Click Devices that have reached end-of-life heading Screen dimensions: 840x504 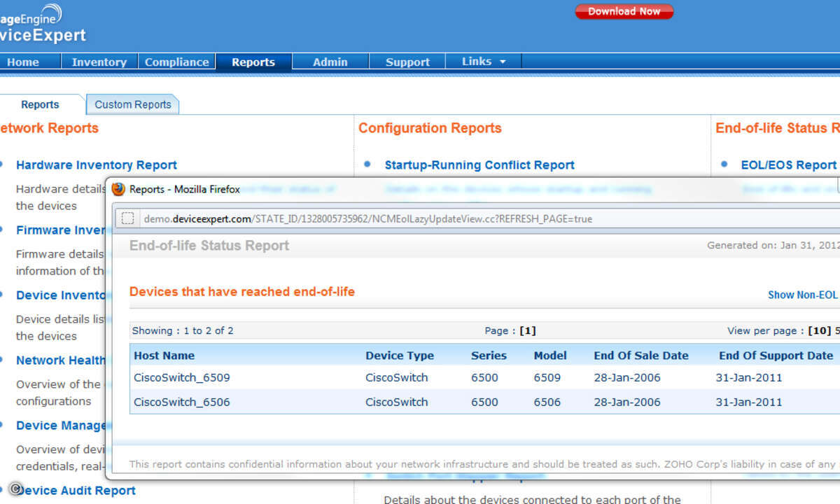pos(242,292)
